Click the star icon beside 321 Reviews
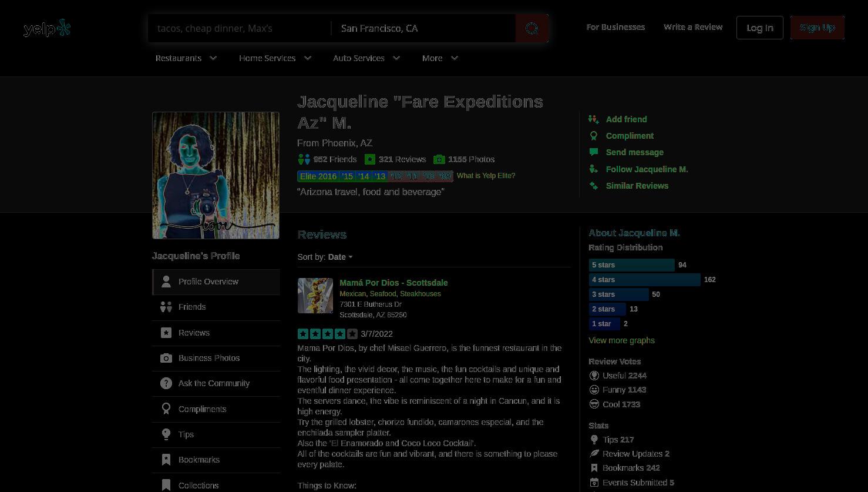The height and width of the screenshot is (492, 868). coord(370,159)
